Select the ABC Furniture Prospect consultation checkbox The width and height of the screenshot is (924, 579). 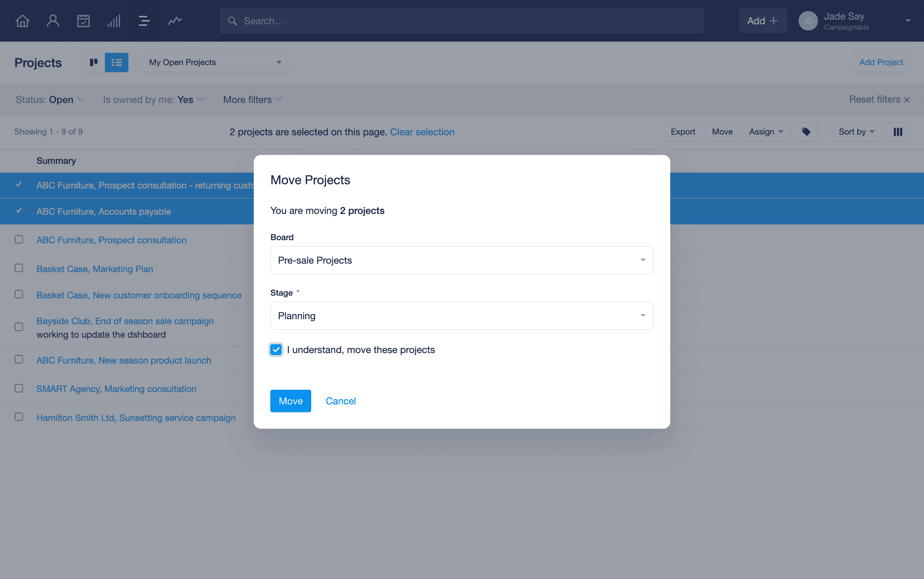point(19,240)
